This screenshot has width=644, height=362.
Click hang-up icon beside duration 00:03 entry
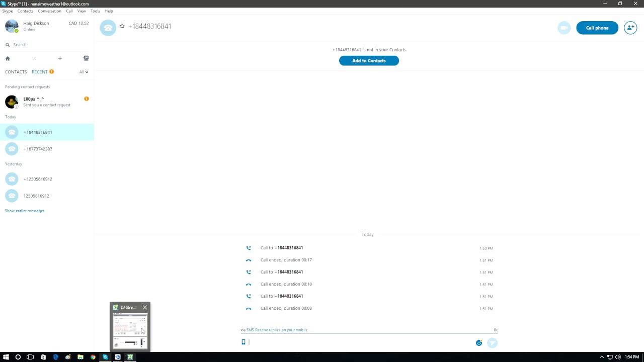click(x=249, y=309)
